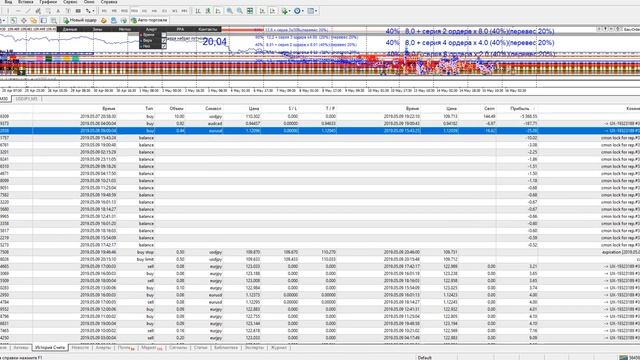The width and height of the screenshot is (640, 360).
Task: Open the Окно menu
Action: click(x=89, y=2)
